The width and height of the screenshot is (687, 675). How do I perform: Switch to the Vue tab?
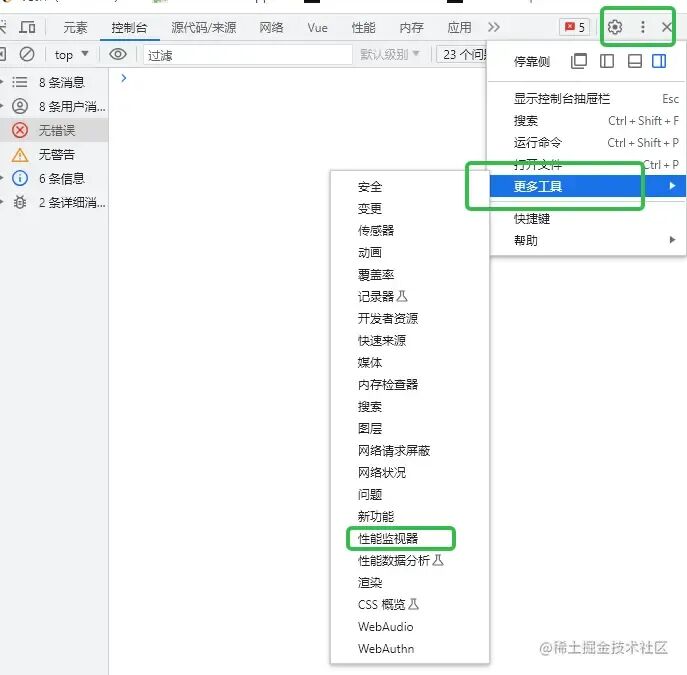click(x=317, y=28)
